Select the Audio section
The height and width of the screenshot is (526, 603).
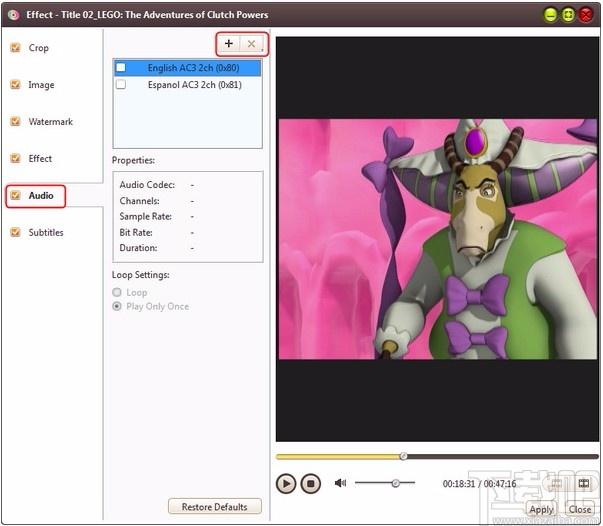tap(35, 196)
